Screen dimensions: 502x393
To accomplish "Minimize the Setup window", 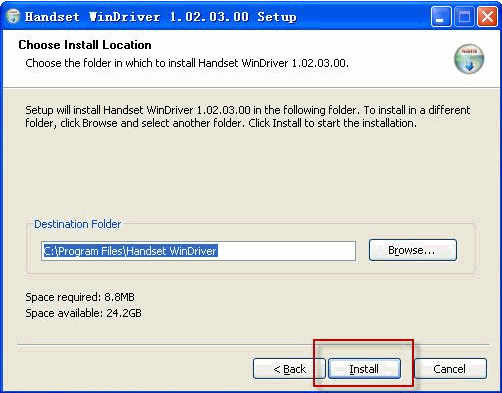I will (441, 16).
